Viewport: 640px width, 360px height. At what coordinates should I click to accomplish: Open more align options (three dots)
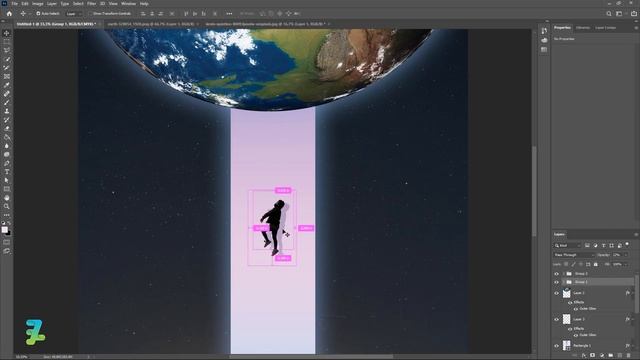(229, 13)
